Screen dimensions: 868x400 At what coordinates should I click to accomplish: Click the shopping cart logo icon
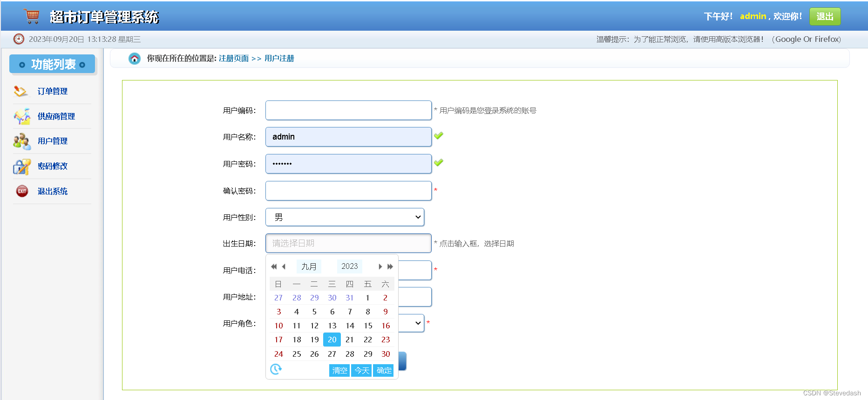pyautogui.click(x=32, y=16)
